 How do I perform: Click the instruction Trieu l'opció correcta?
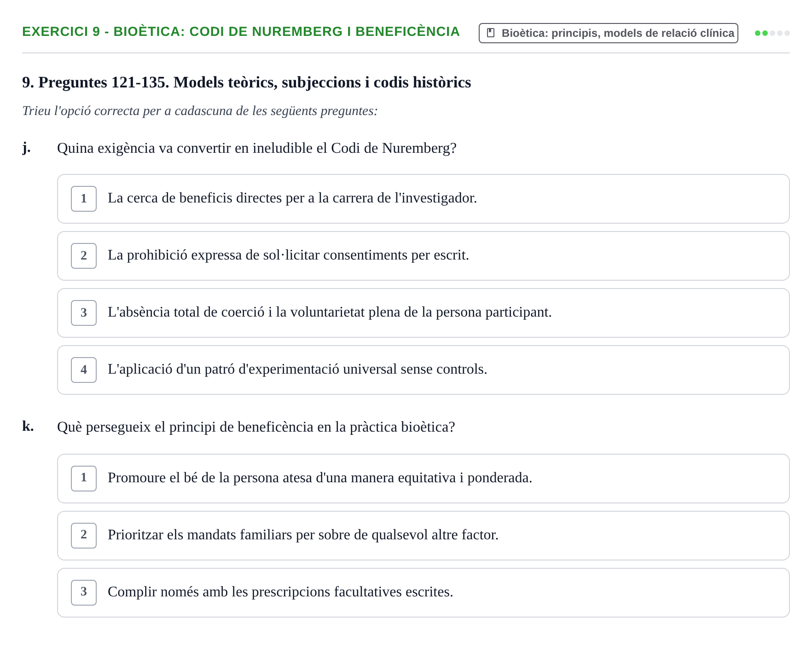click(x=200, y=111)
